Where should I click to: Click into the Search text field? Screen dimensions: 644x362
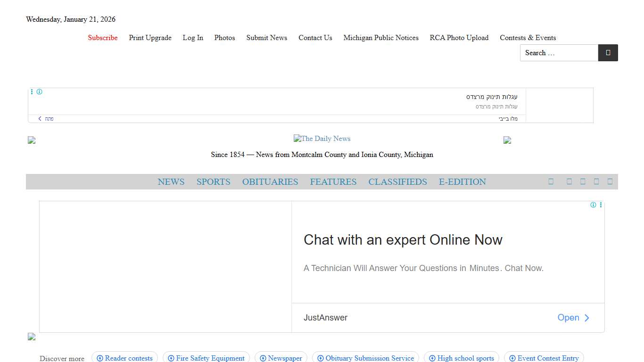pyautogui.click(x=559, y=53)
